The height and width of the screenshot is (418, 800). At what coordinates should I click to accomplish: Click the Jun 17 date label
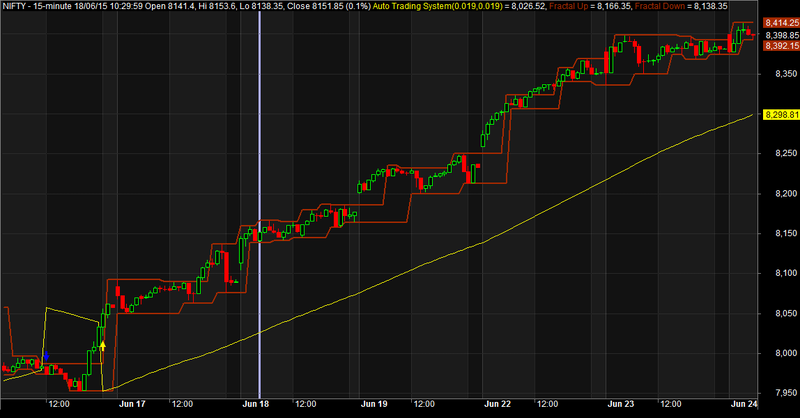coord(132,404)
